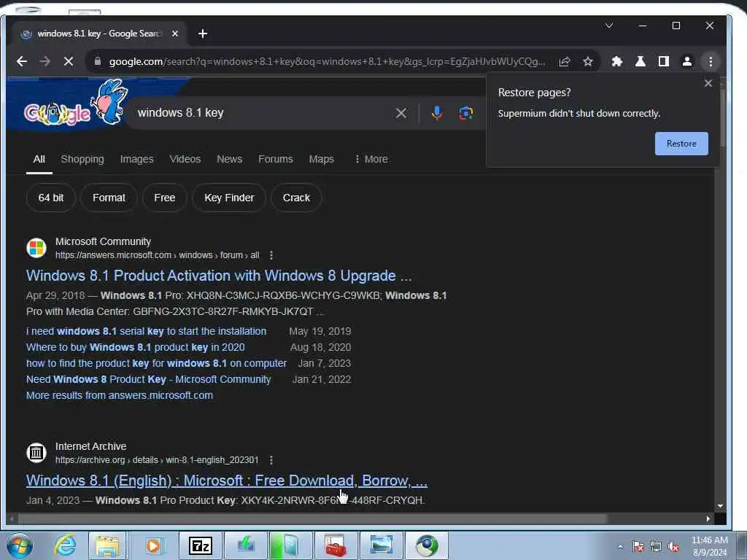Open 'Need Windows 8 Product Key' link
The width and height of the screenshot is (747, 560).
[148, 379]
